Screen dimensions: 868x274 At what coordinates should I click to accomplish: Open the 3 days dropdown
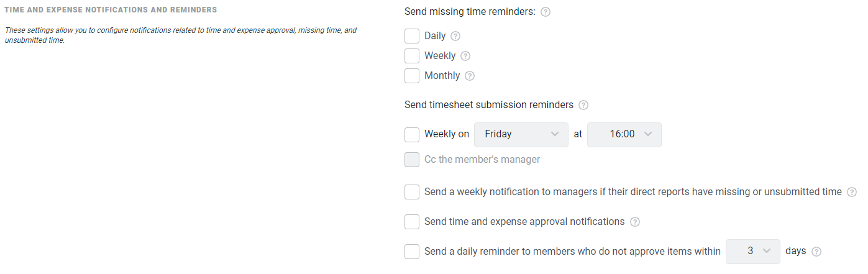click(x=753, y=251)
